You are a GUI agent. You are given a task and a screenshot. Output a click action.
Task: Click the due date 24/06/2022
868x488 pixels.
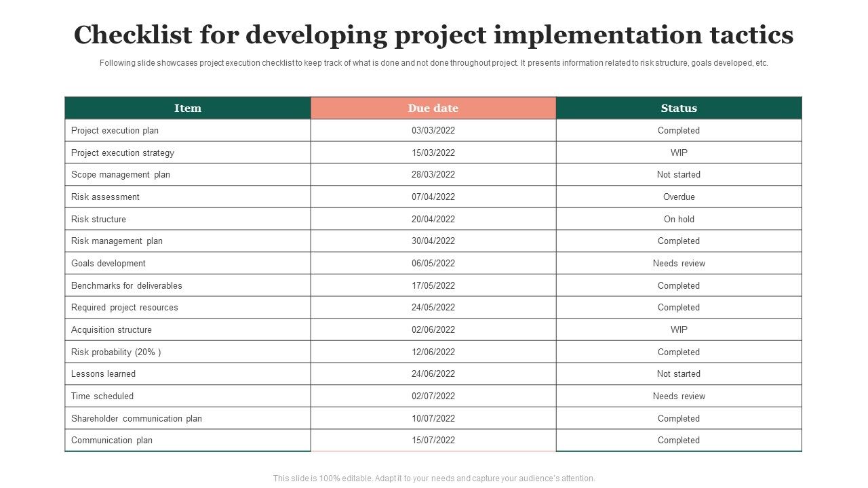pyautogui.click(x=433, y=374)
